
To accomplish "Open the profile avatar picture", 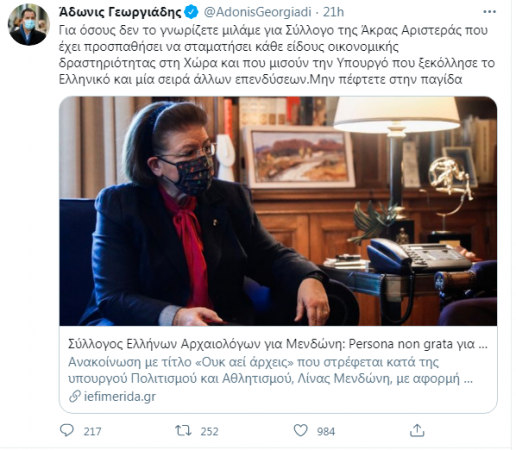I will pos(29,24).
